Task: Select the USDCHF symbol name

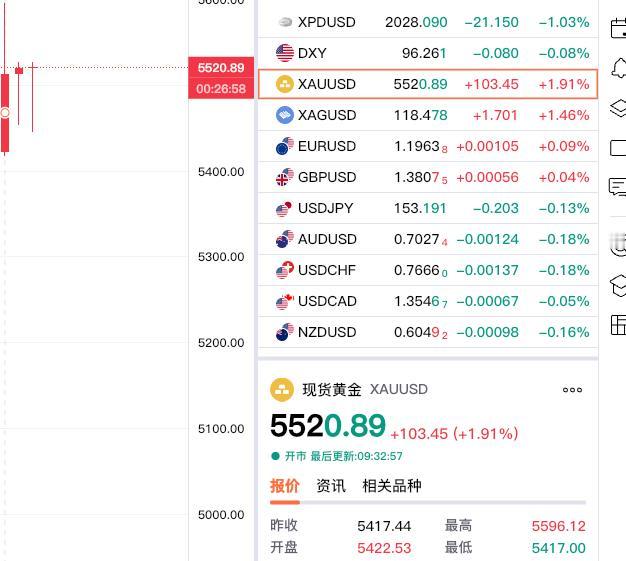Action: point(327,270)
